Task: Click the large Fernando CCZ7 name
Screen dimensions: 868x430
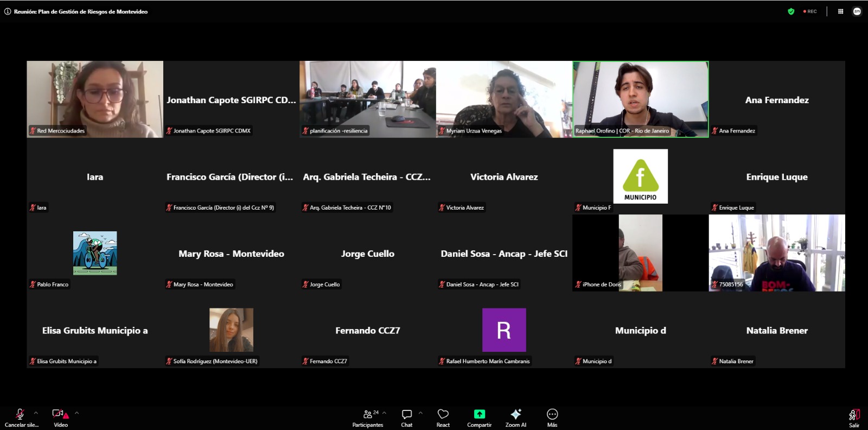Action: point(368,331)
